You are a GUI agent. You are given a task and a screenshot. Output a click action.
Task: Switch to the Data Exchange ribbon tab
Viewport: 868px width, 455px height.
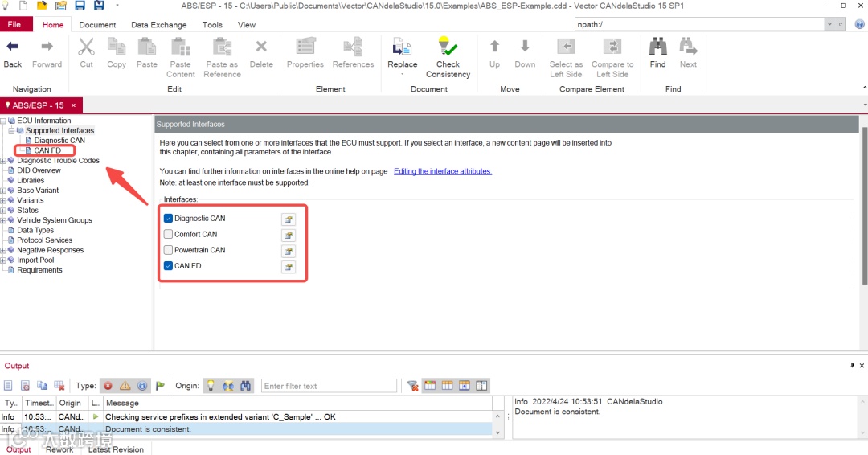[x=159, y=25]
